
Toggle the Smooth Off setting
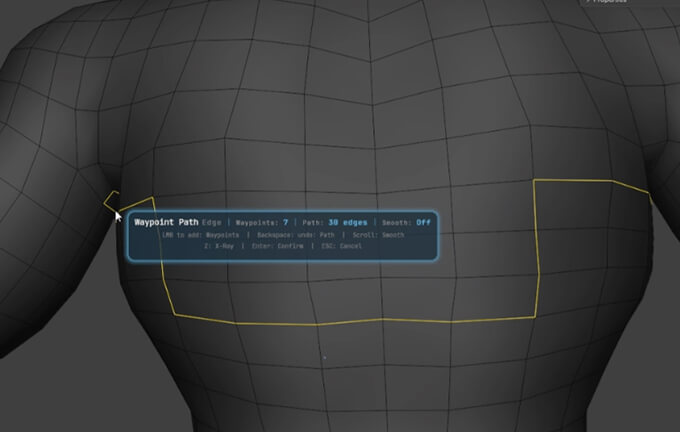click(x=422, y=222)
